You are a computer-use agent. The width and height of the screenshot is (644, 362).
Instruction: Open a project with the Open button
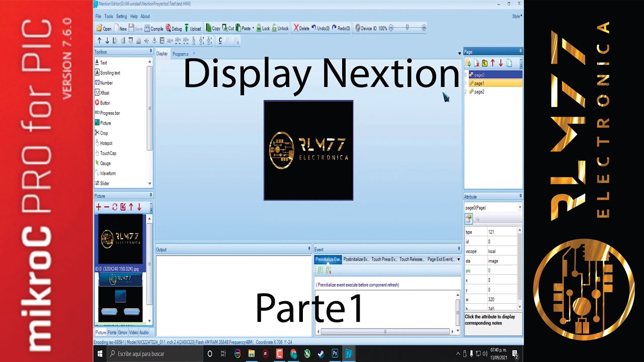[104, 29]
